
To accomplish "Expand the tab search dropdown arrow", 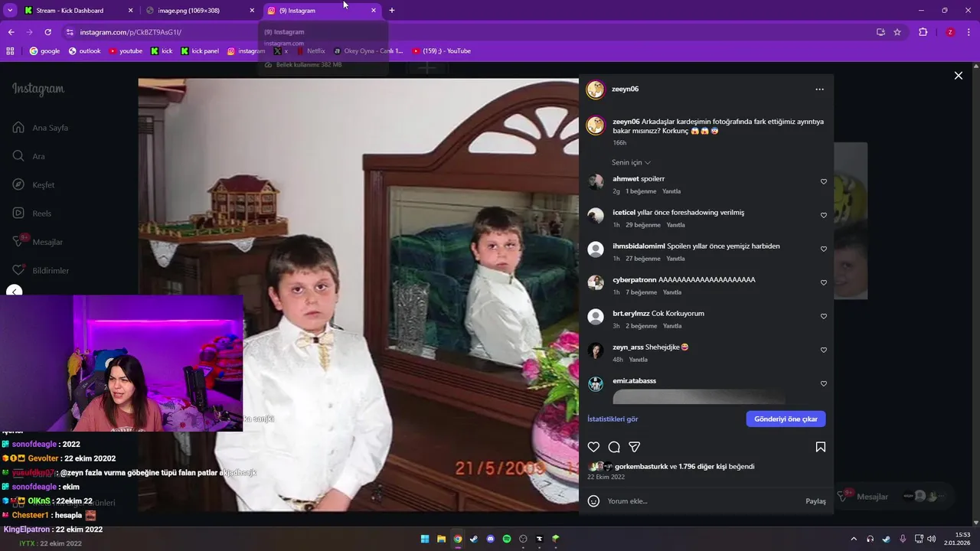I will (10, 11).
